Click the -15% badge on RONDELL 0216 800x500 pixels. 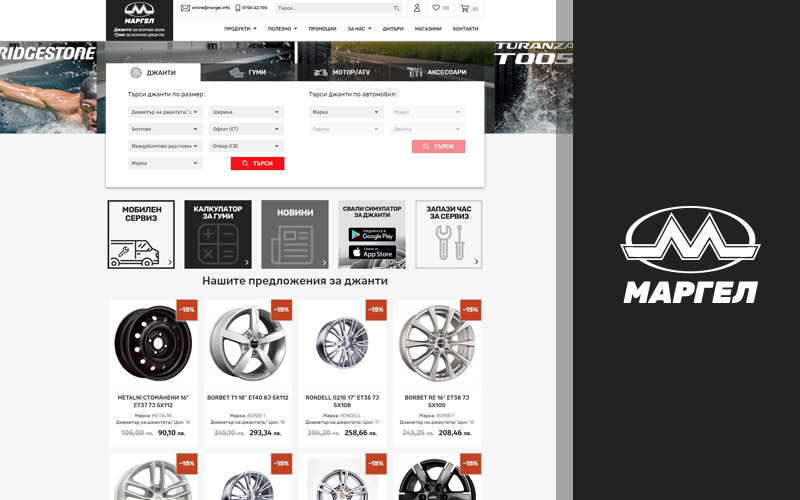pyautogui.click(x=376, y=310)
